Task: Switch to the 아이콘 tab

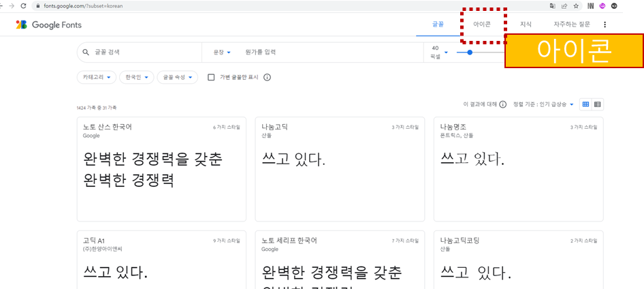Action: pyautogui.click(x=482, y=25)
